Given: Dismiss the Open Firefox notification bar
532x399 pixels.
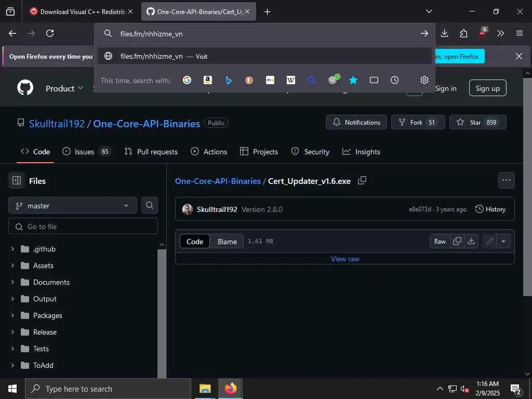Looking at the screenshot, I should point(519,56).
